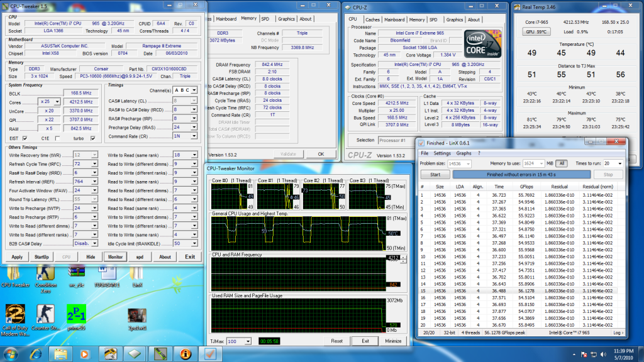Open the SPD tab in the right CPU-Z window
644x362 pixels.
click(x=433, y=19)
